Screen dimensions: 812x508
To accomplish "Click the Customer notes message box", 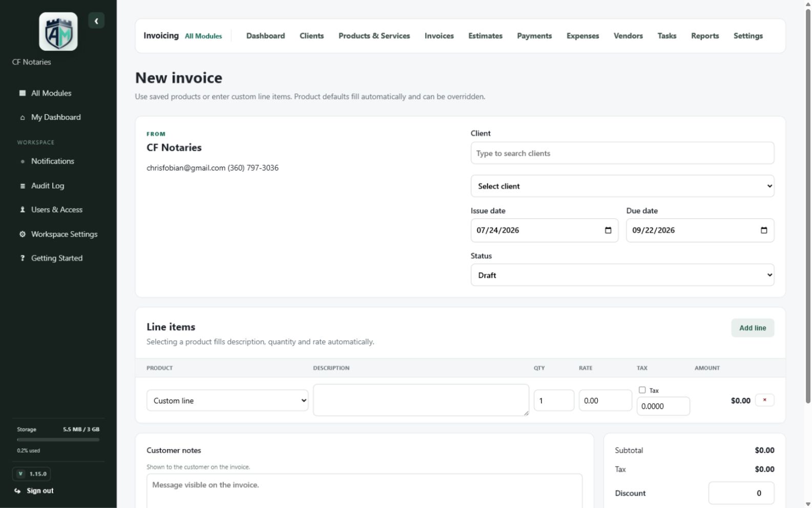I will tap(364, 491).
